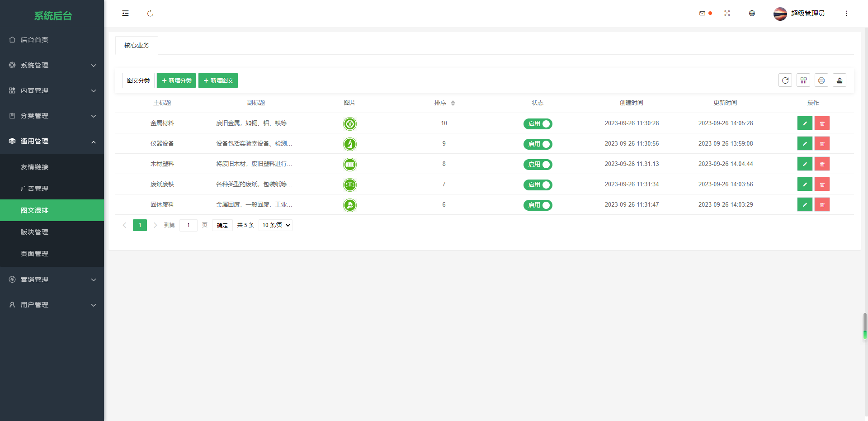
Task: Open the column filter grid icon
Action: coord(803,80)
